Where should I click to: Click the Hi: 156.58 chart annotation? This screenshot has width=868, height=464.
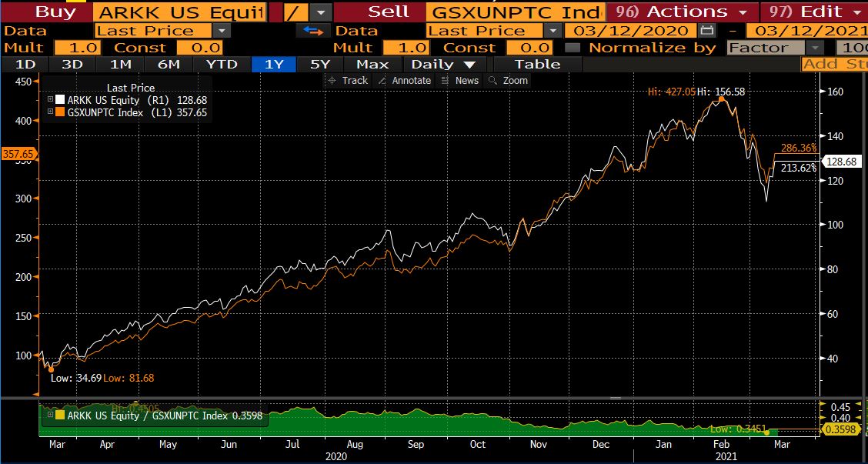coord(721,92)
